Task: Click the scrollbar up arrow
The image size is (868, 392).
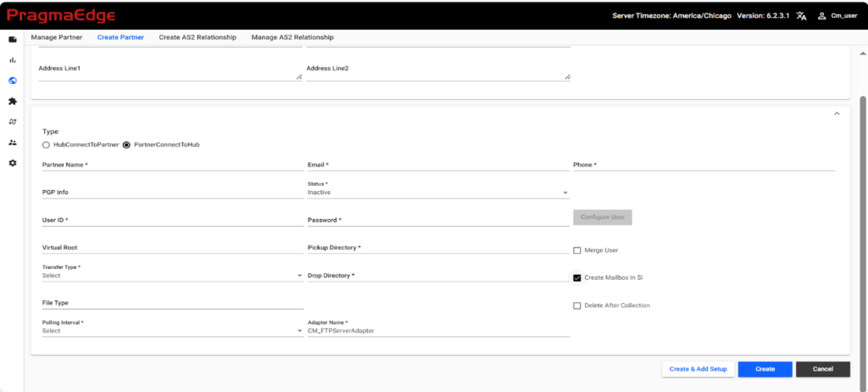Action: (x=862, y=53)
